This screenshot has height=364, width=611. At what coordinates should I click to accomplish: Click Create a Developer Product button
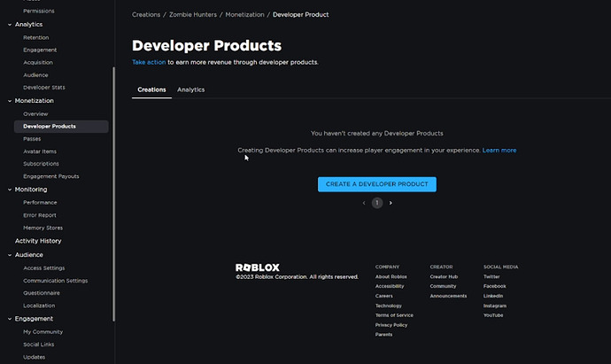[377, 184]
